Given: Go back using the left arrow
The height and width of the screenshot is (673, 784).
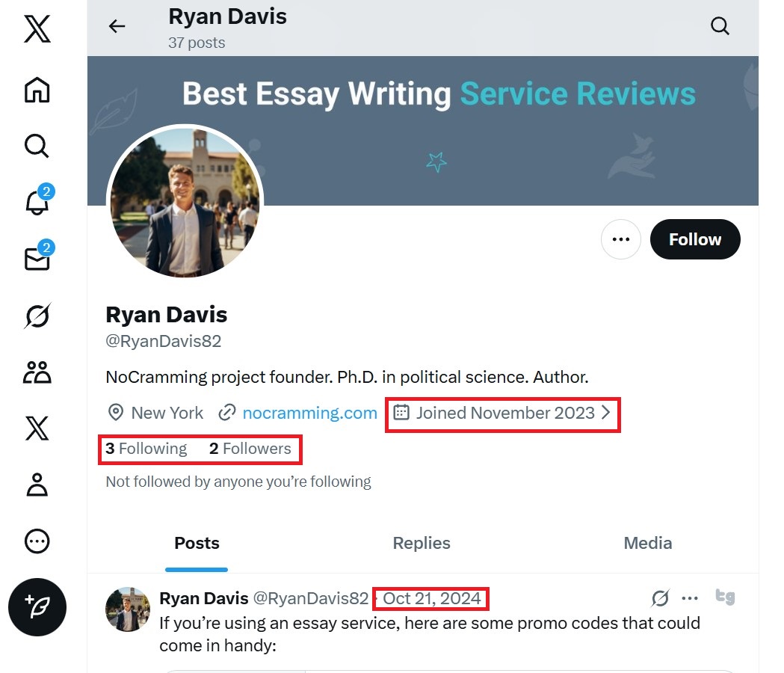Looking at the screenshot, I should 117,26.
